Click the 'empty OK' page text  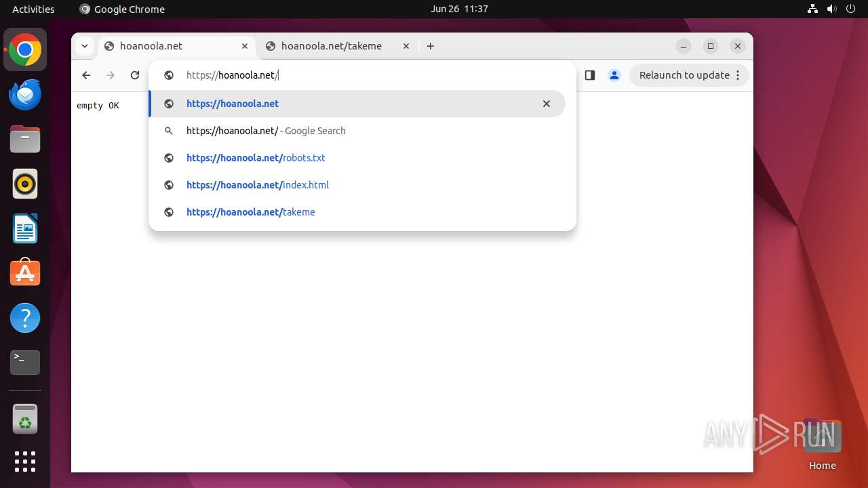click(x=98, y=106)
